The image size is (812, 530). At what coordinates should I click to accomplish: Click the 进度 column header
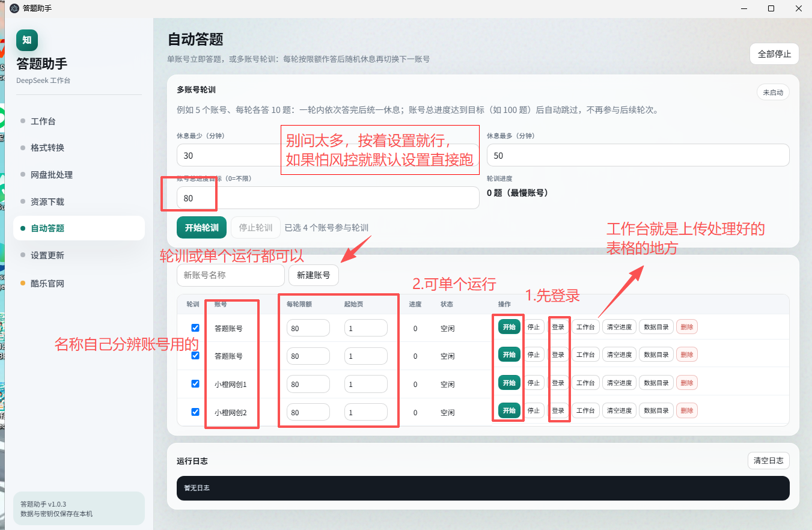pos(415,304)
